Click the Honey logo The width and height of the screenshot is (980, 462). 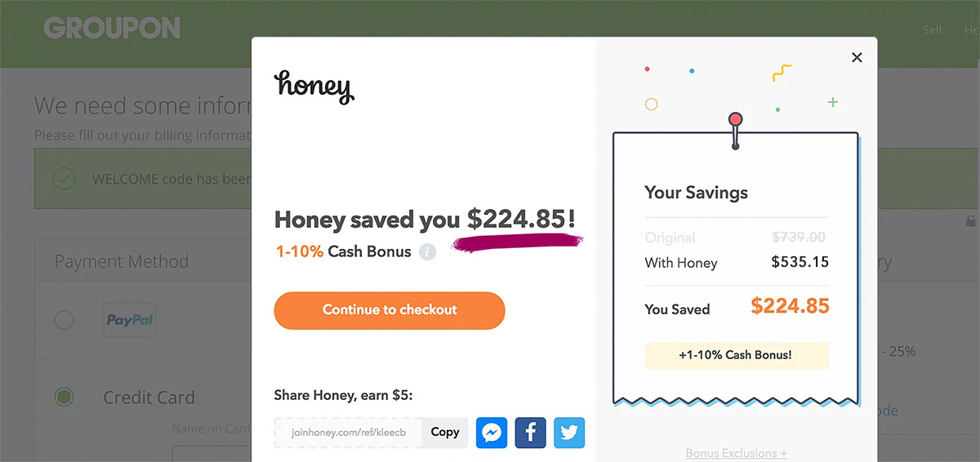tap(314, 87)
